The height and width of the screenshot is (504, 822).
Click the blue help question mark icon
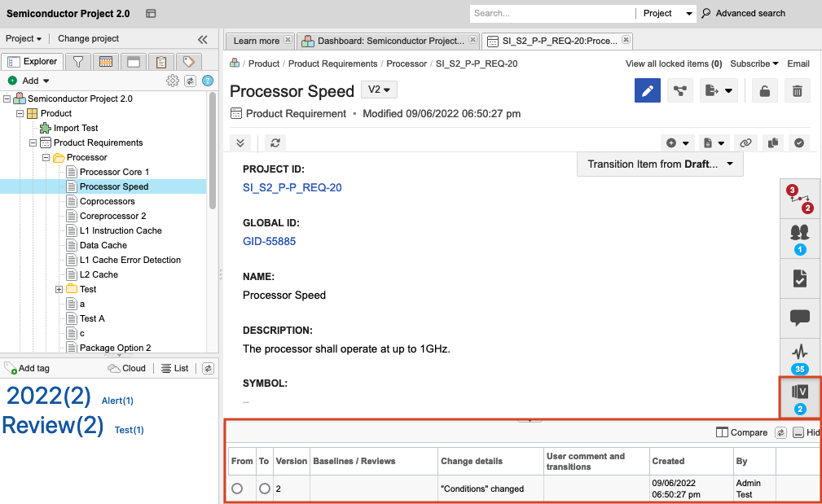[208, 81]
